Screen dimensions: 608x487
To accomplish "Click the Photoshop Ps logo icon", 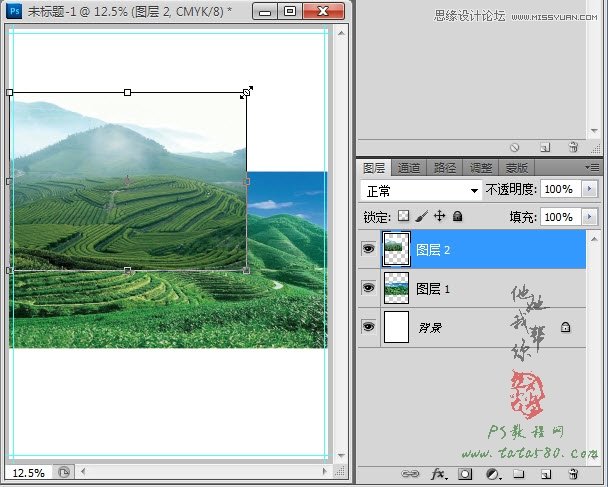I will [15, 11].
